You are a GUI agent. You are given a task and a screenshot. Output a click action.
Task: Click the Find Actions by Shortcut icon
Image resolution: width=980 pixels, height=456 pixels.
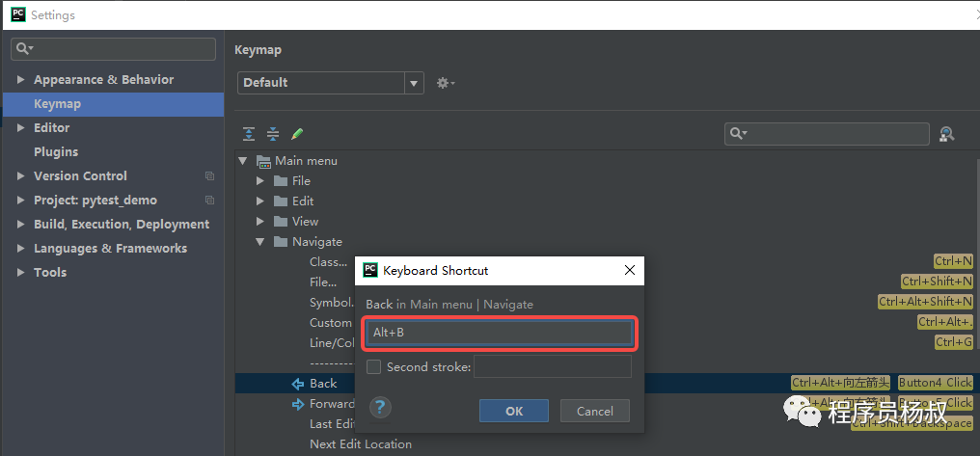click(x=946, y=135)
